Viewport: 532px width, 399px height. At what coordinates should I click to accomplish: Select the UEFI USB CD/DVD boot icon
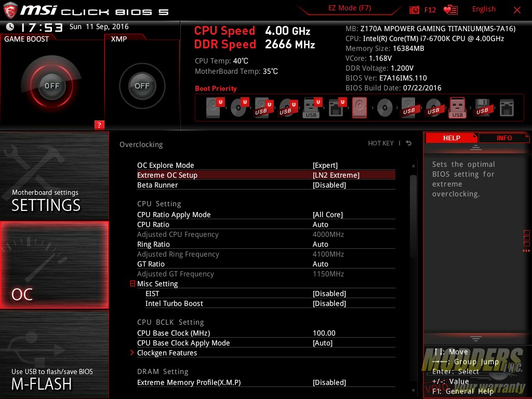[288, 108]
